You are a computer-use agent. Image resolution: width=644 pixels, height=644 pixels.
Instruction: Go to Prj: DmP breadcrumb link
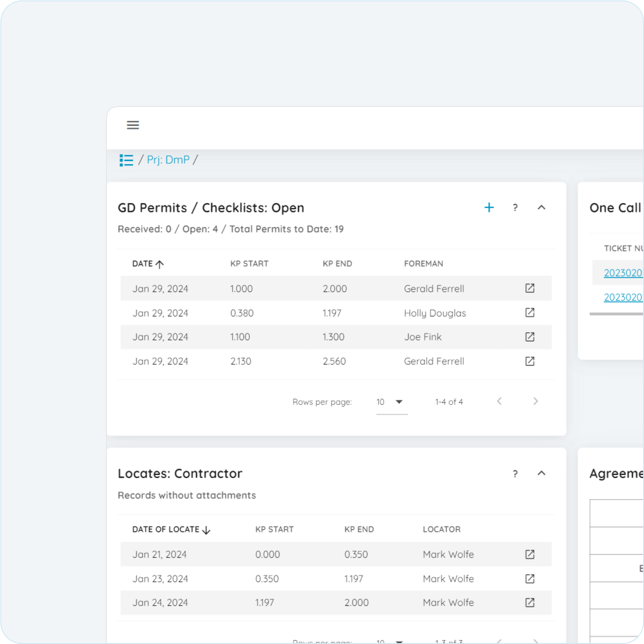click(x=168, y=160)
